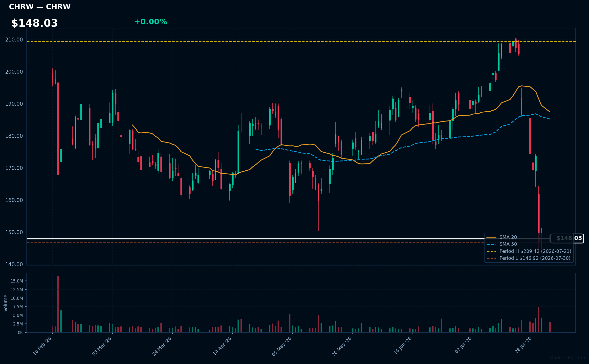This screenshot has height=364, width=589.
Task: Select the 190.00 price axis label
Action: coord(14,104)
